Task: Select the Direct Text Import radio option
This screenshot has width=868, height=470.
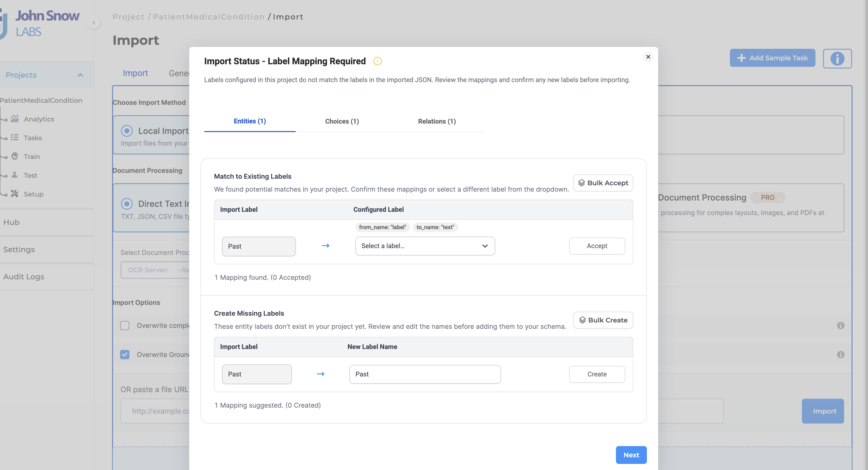Action: pyautogui.click(x=127, y=204)
